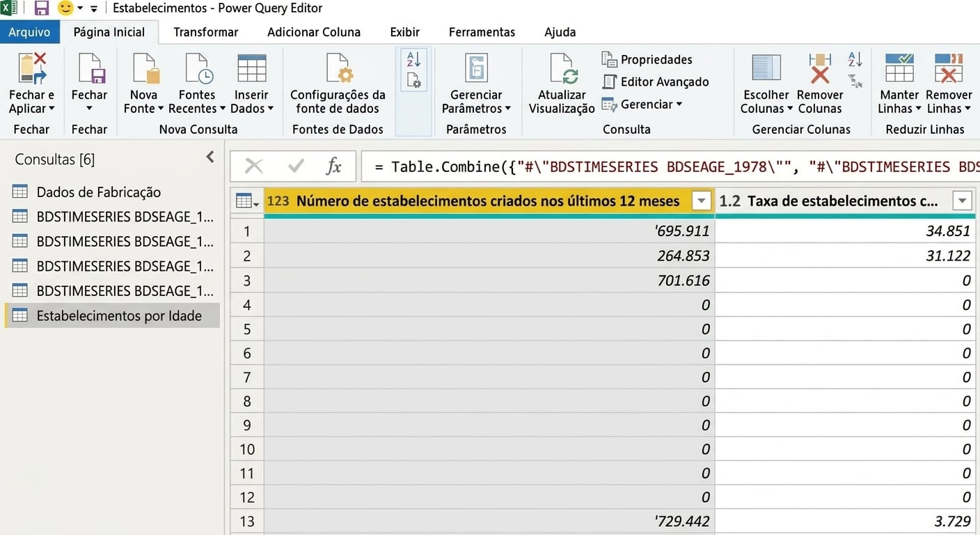The height and width of the screenshot is (535, 980).
Task: Click the Fechar e Aplicar icon
Action: point(32,68)
